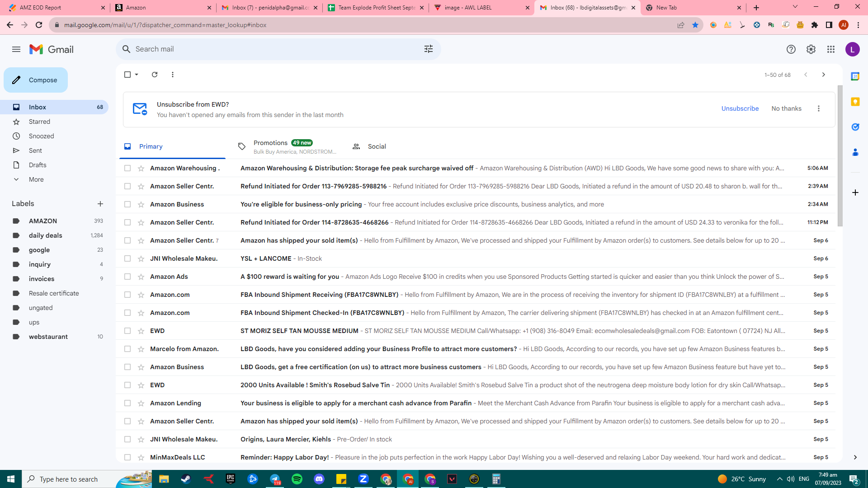This screenshot has width=868, height=488.
Task: Open Discord from the taskbar
Action: pos(319,479)
